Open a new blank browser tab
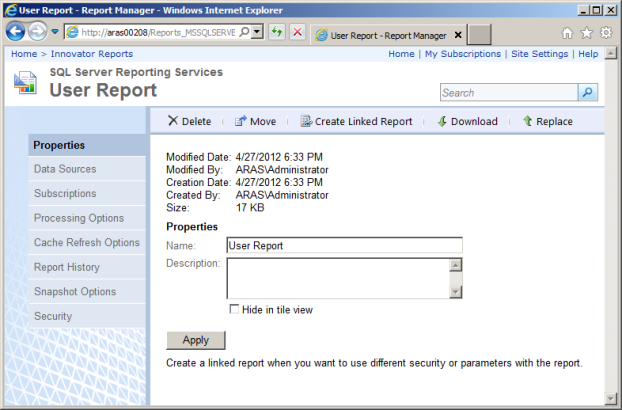Image resolution: width=622 pixels, height=410 pixels. 479,34
